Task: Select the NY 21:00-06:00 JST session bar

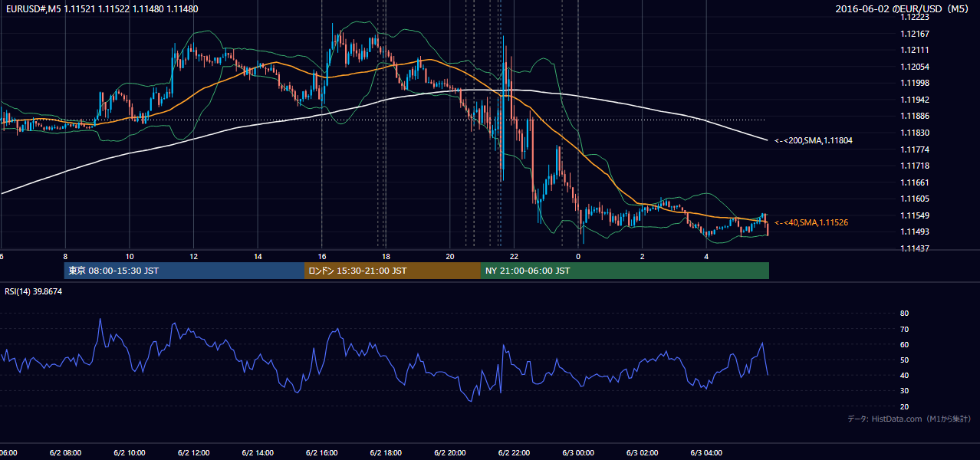Action: [x=625, y=271]
